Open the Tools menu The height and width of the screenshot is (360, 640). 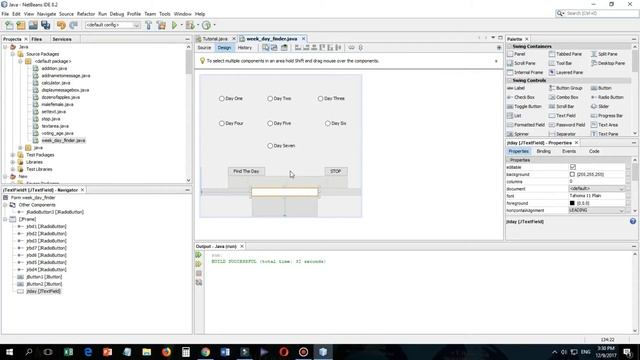pyautogui.click(x=165, y=14)
